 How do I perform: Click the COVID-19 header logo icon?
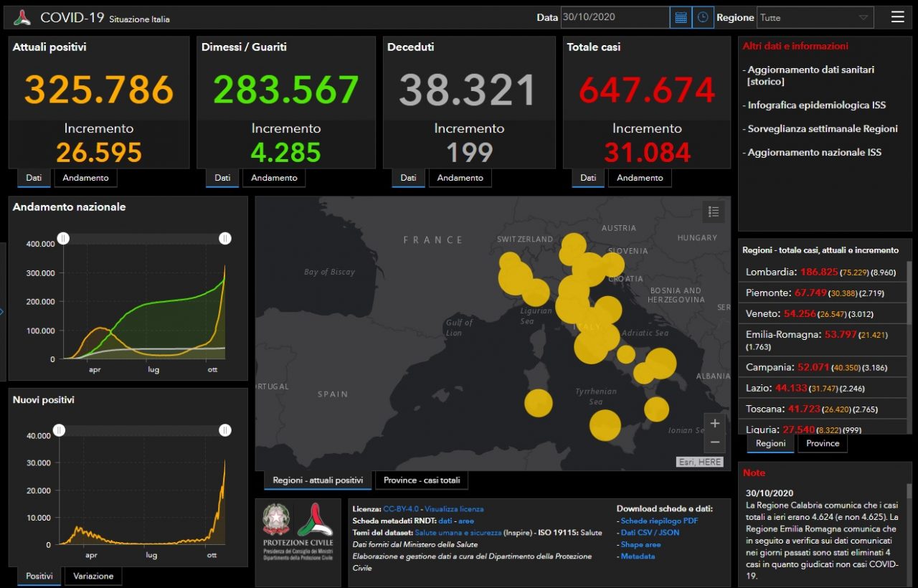(x=22, y=17)
